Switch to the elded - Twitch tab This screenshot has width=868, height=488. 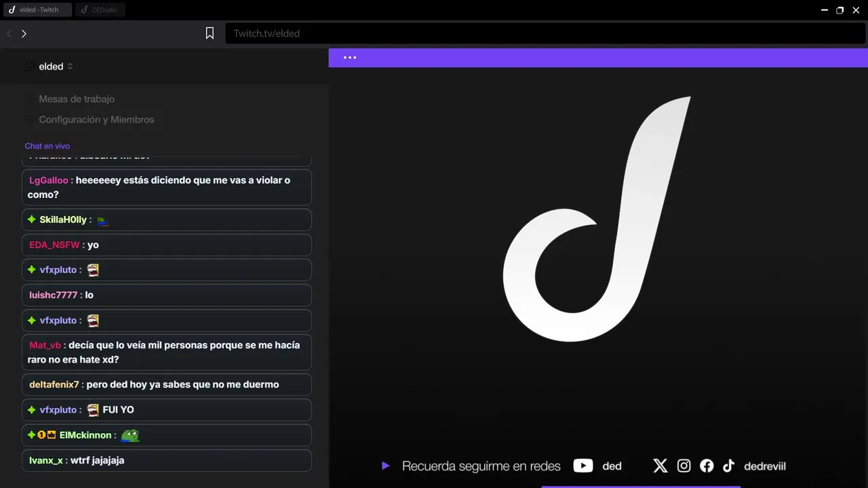(x=37, y=9)
